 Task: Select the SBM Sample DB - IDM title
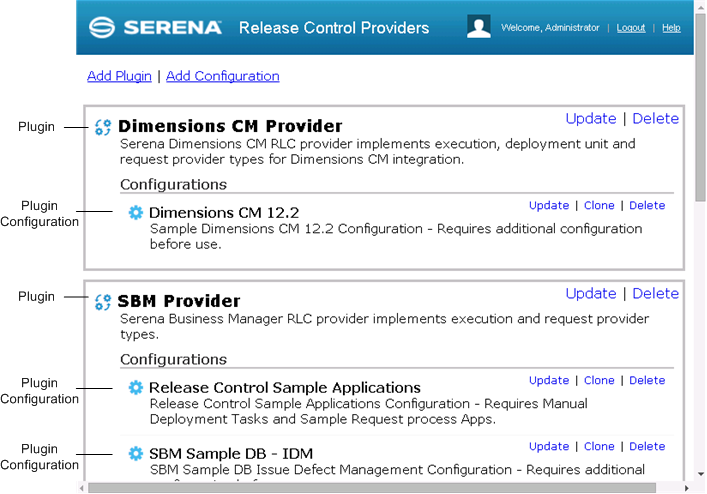click(x=231, y=453)
